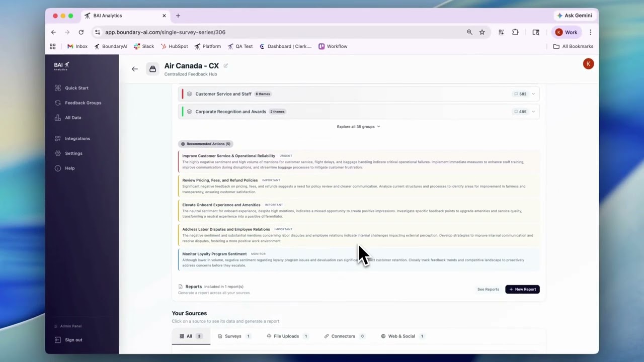Open Address Labor Disputes and Employee Relations action
Screen dimensions: 644x362
359,235
